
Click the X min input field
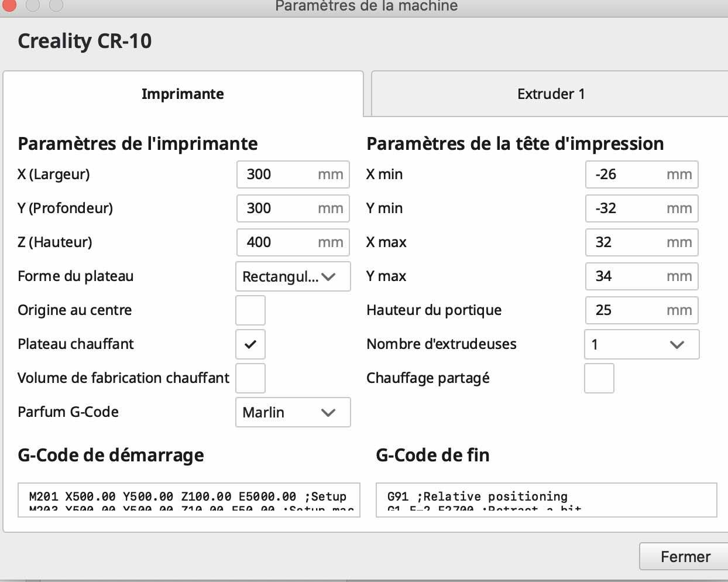[642, 174]
